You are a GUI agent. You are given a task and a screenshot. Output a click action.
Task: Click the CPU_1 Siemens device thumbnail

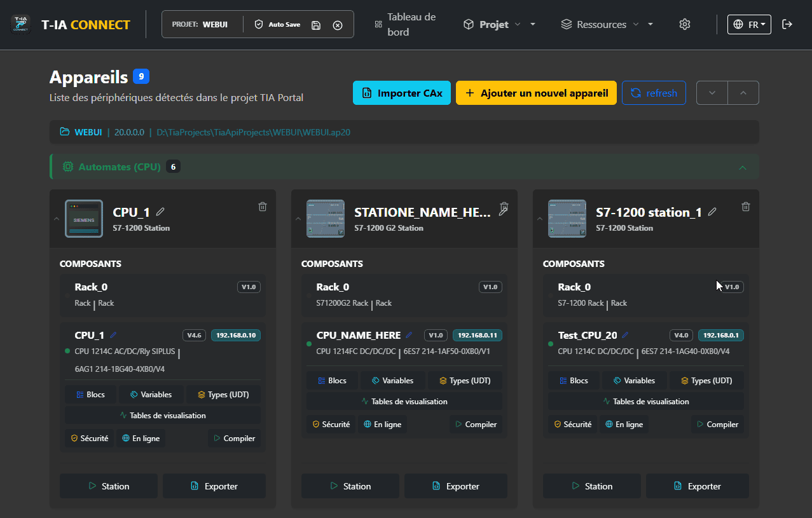tap(84, 219)
